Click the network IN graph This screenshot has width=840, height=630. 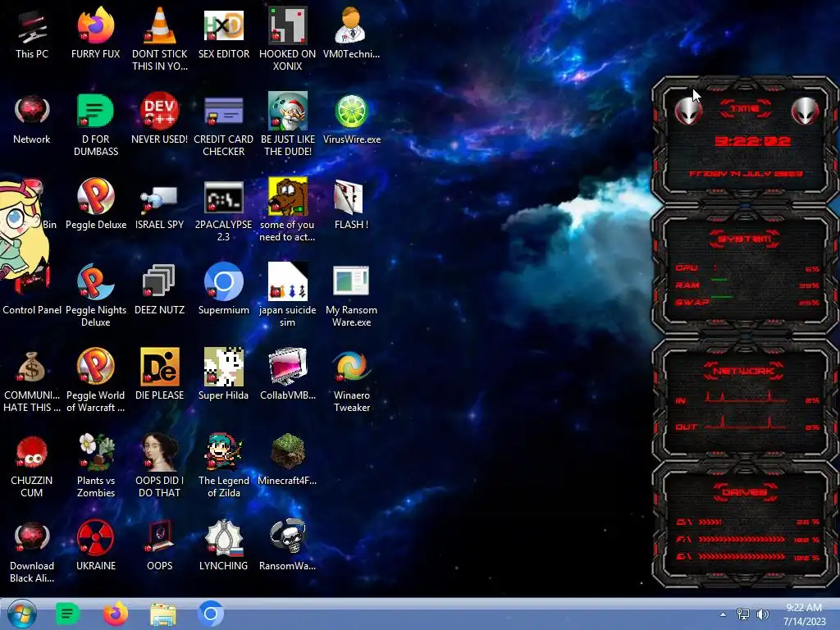point(746,397)
